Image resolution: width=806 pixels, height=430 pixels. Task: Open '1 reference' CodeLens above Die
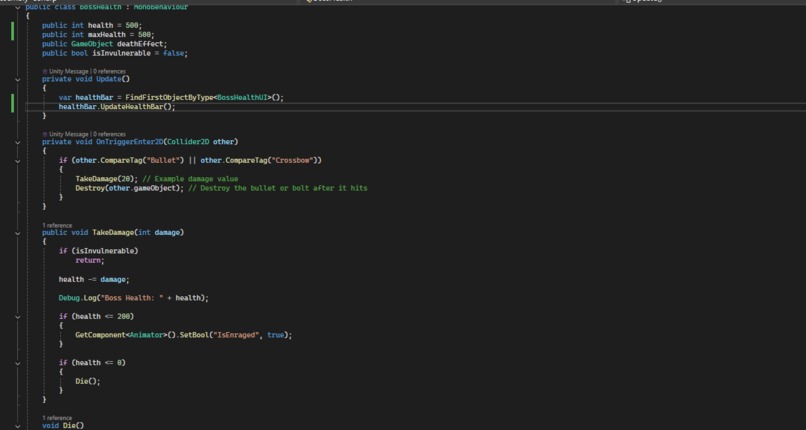57,418
